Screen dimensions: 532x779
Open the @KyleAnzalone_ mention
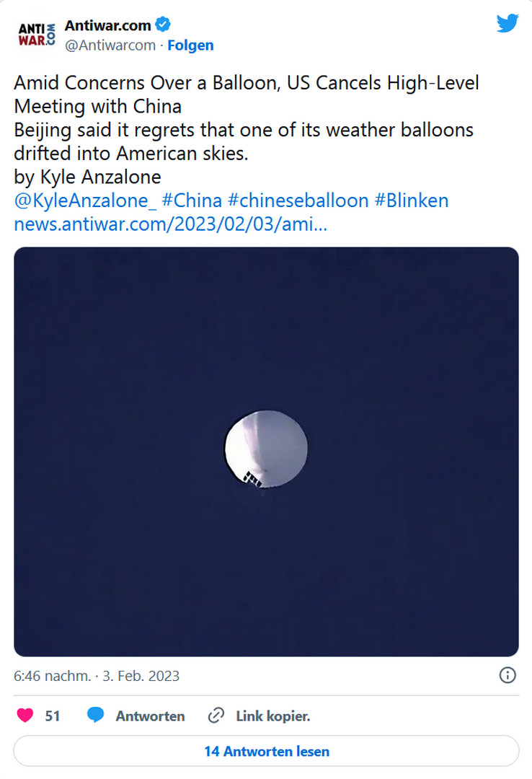86,200
